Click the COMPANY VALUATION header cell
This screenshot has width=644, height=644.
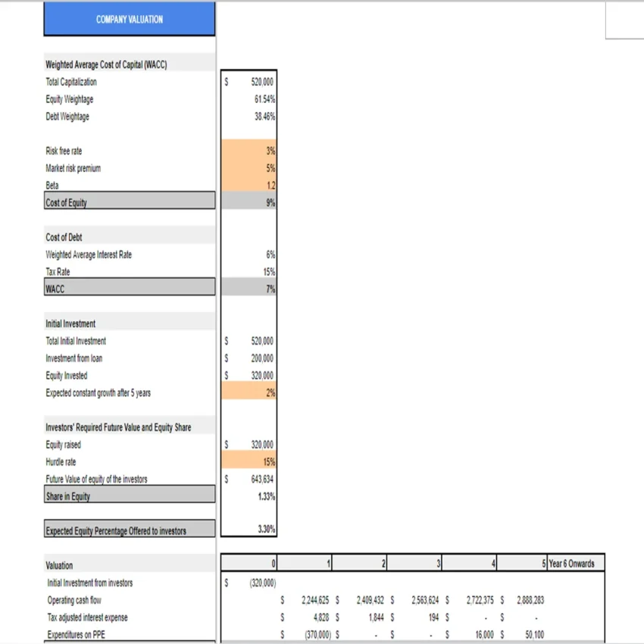pyautogui.click(x=130, y=19)
